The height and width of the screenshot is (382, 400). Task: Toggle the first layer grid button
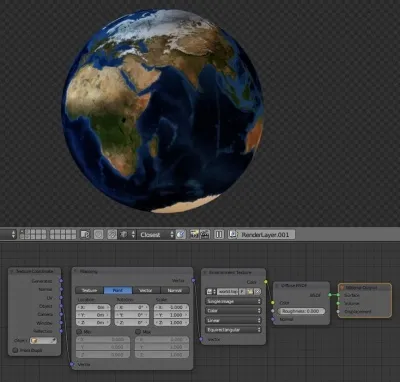22,232
